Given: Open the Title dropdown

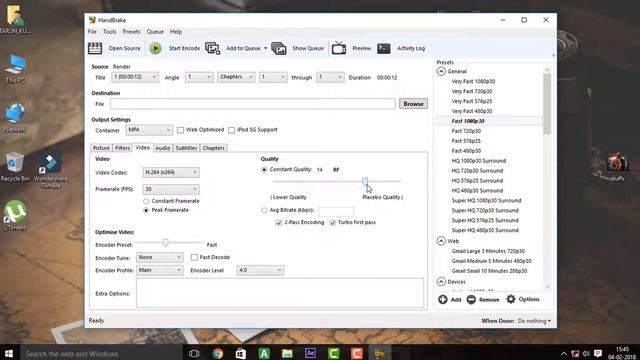Looking at the screenshot, I should [135, 77].
